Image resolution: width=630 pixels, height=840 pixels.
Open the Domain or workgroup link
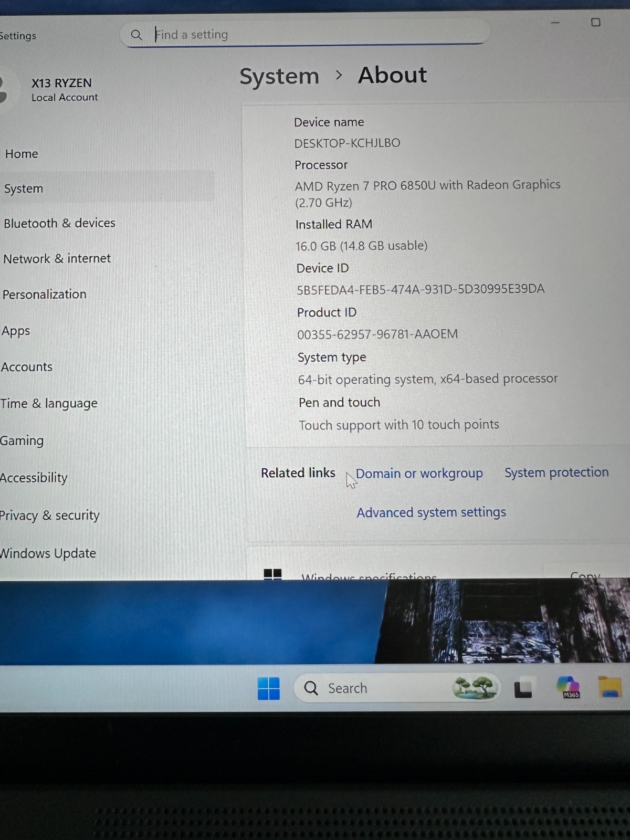419,474
